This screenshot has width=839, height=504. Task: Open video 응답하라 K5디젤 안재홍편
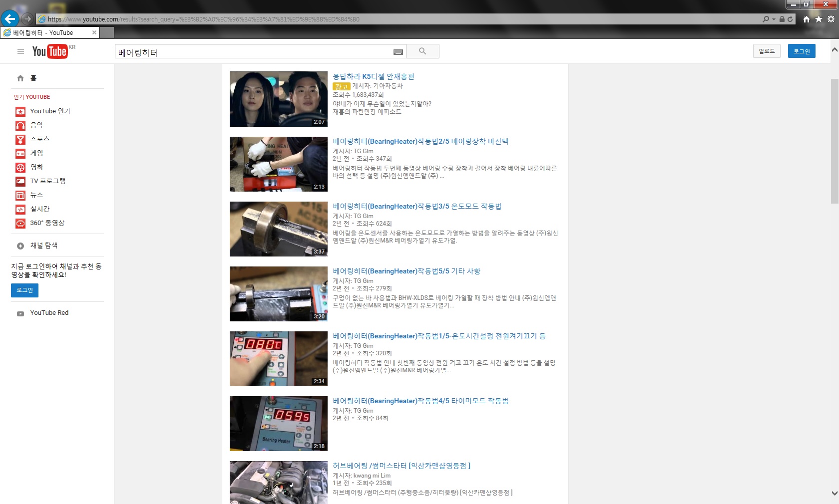click(x=374, y=76)
